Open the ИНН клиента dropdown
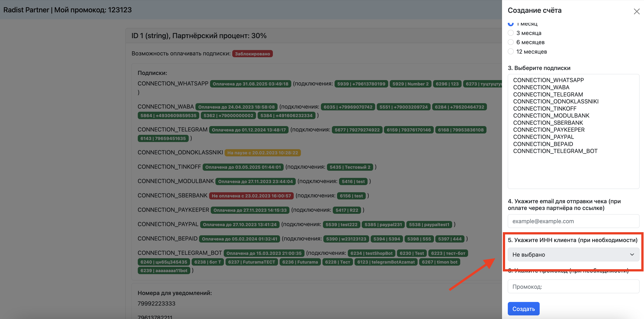644x319 pixels. click(573, 254)
